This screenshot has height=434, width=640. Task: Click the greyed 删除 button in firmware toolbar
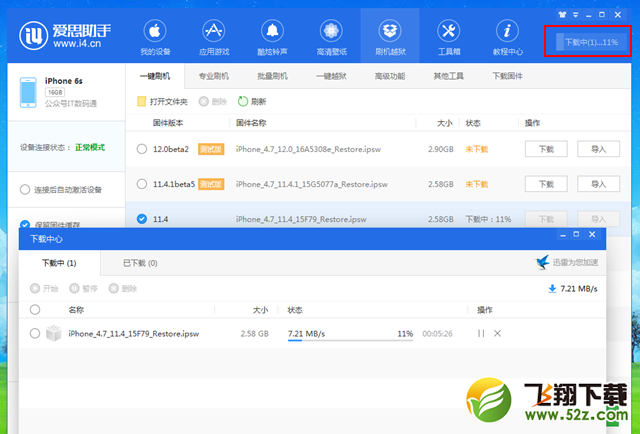click(213, 102)
